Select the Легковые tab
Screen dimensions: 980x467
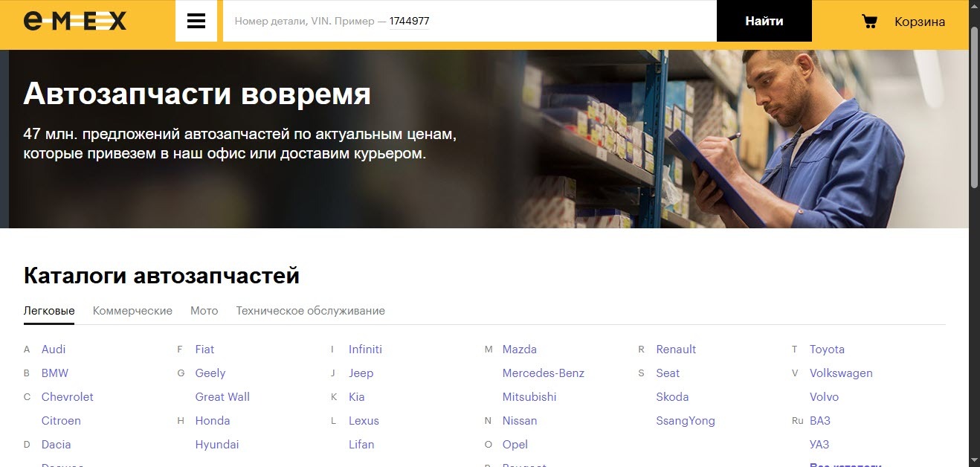49,311
